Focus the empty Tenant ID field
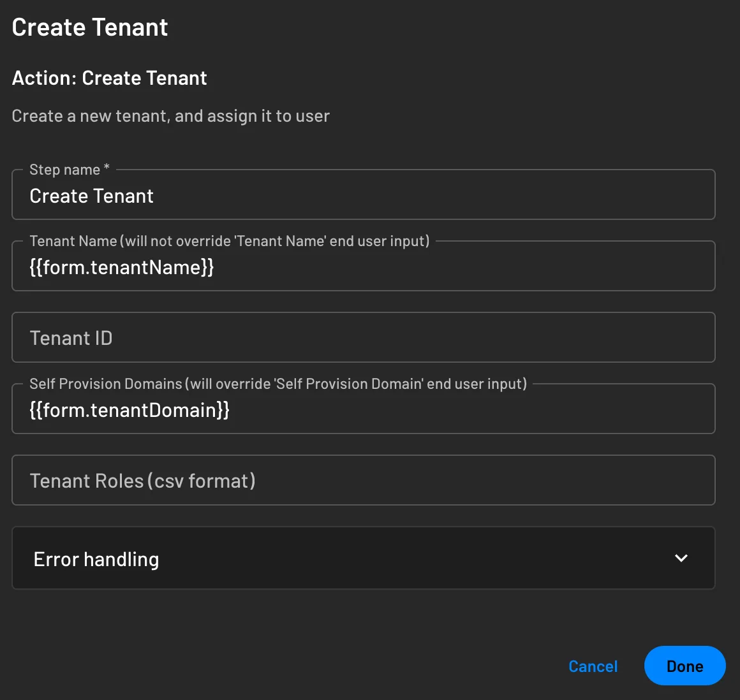This screenshot has width=740, height=700. point(364,337)
